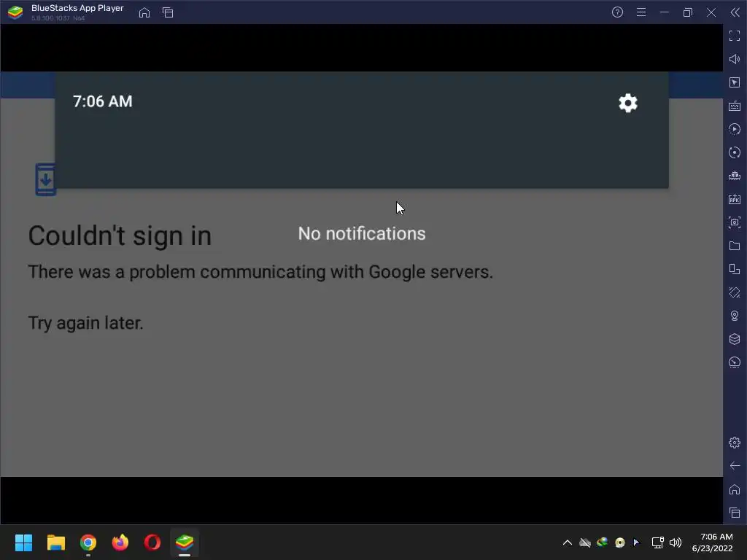Open the set location pin icon
The image size is (747, 560).
(735, 316)
